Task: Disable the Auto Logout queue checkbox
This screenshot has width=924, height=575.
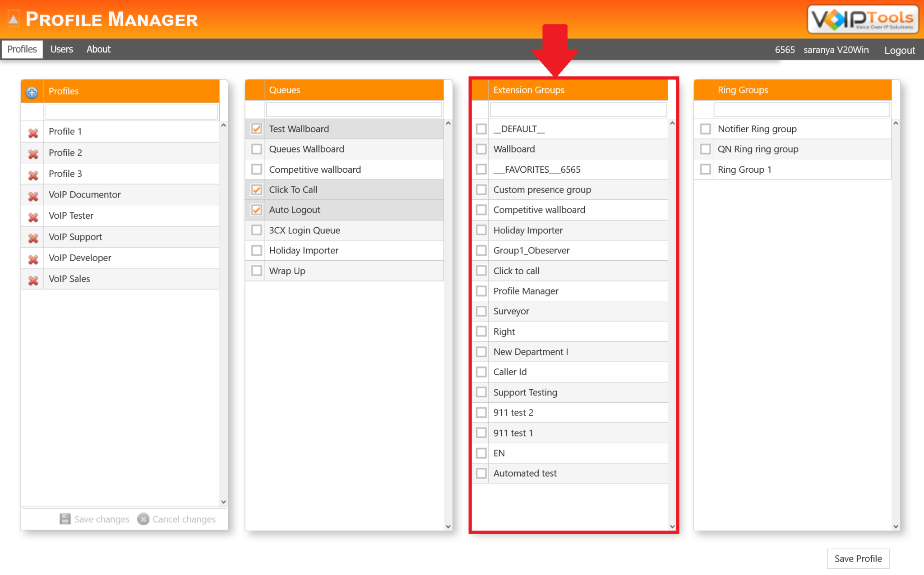Action: pos(256,210)
